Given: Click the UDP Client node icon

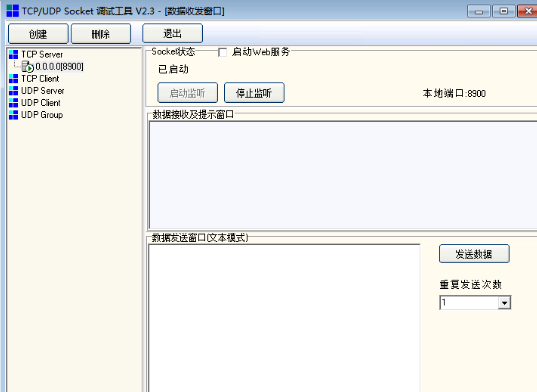Looking at the screenshot, I should click(x=13, y=103).
